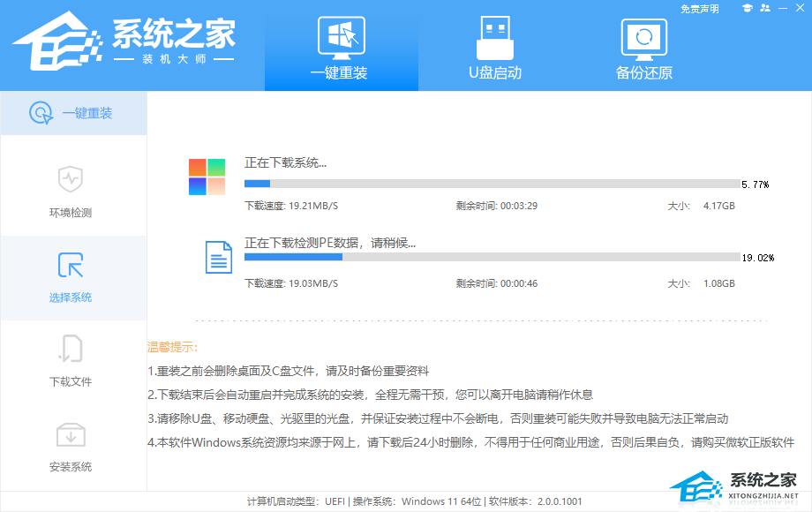Click the 选择系统 cursor icon
The image size is (812, 512).
click(x=71, y=265)
